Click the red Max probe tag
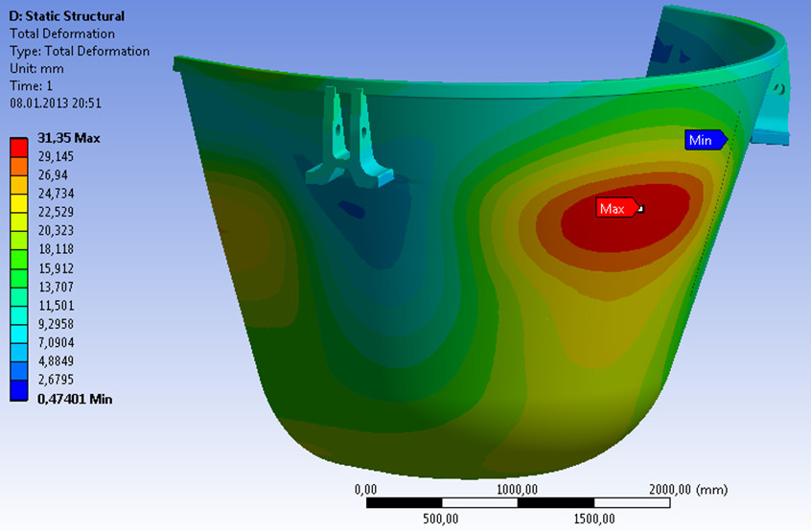Viewport: 811px width, 532px height. (x=612, y=208)
